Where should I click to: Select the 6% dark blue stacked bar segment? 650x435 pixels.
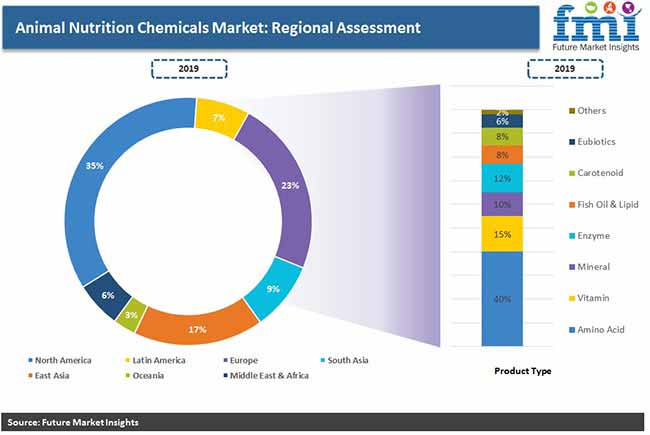point(502,121)
